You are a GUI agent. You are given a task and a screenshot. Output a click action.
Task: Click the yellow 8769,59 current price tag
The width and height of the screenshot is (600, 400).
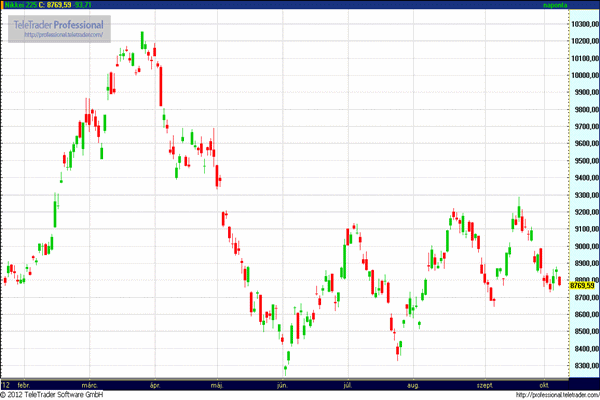582,287
